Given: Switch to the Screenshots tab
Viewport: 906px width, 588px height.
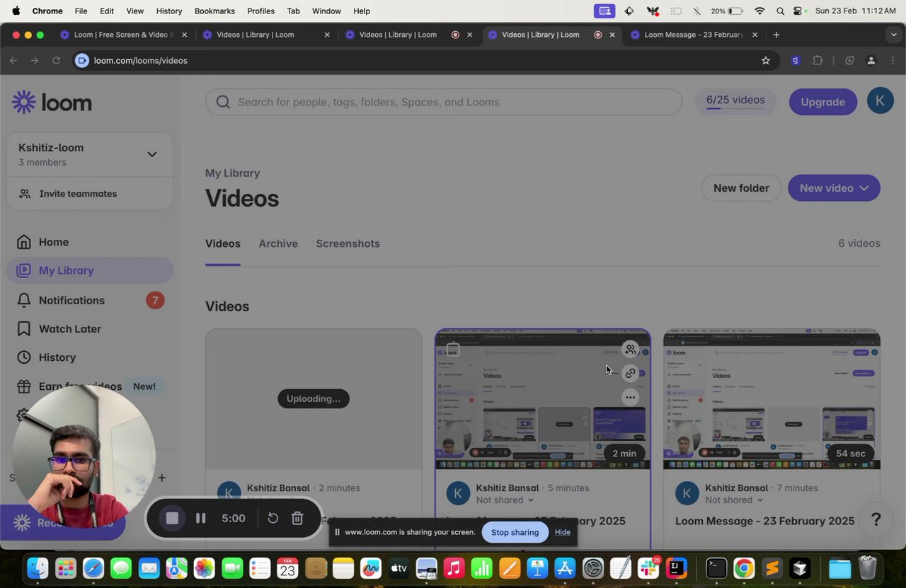Looking at the screenshot, I should point(348,243).
